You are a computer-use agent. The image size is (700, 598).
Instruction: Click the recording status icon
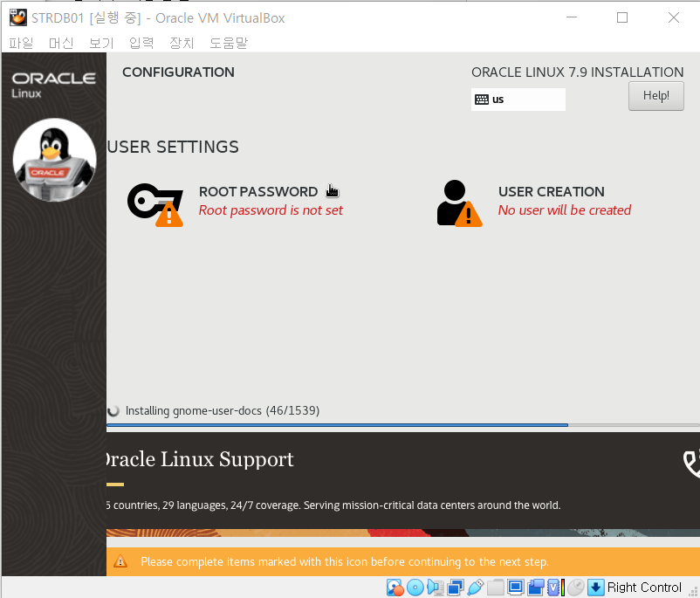pos(536,588)
